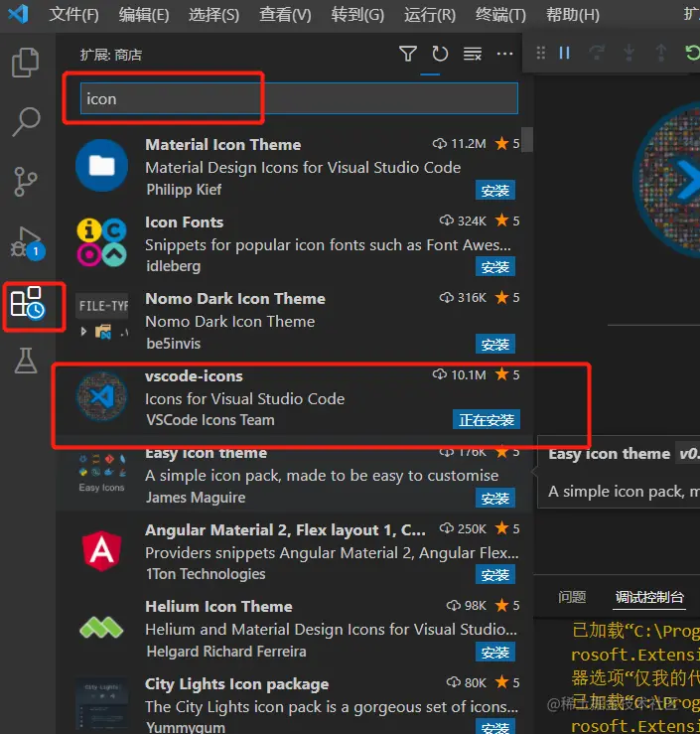Pause the debug session
The height and width of the screenshot is (734, 700).
tap(565, 53)
